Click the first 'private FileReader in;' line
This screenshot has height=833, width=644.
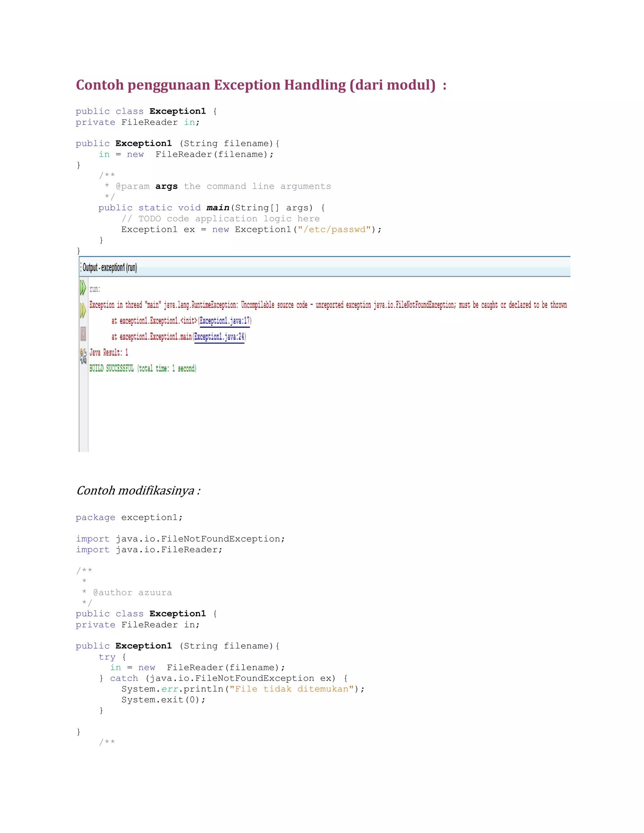(x=137, y=122)
